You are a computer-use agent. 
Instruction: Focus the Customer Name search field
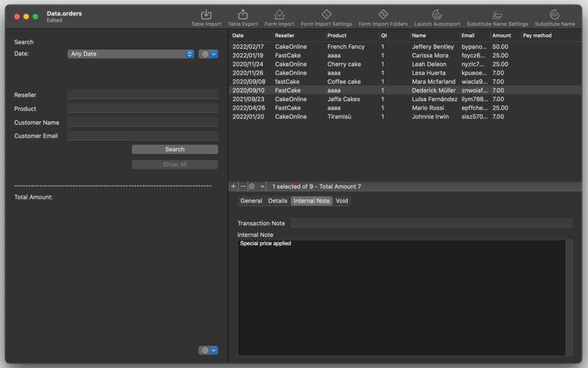coord(143,122)
